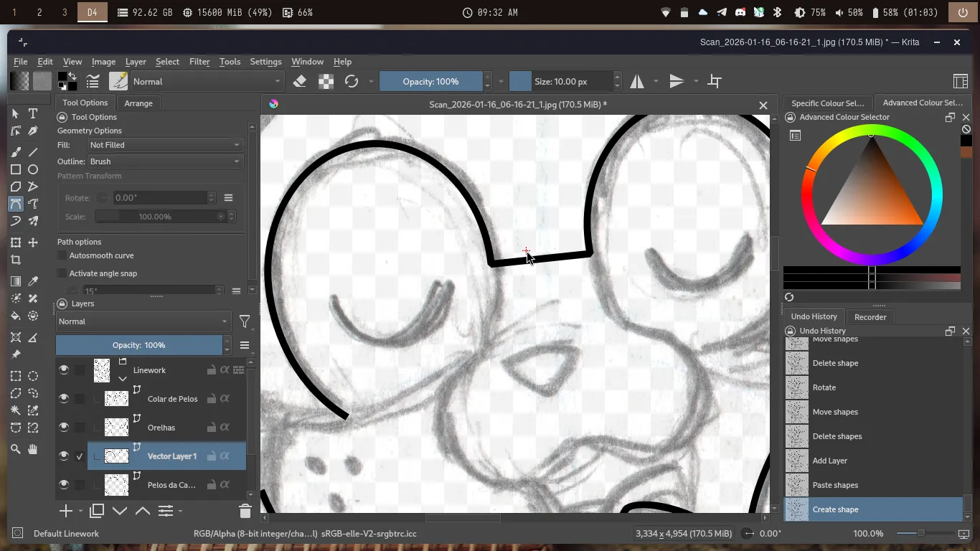
Task: Activate the Pan hand tool
Action: tap(33, 449)
